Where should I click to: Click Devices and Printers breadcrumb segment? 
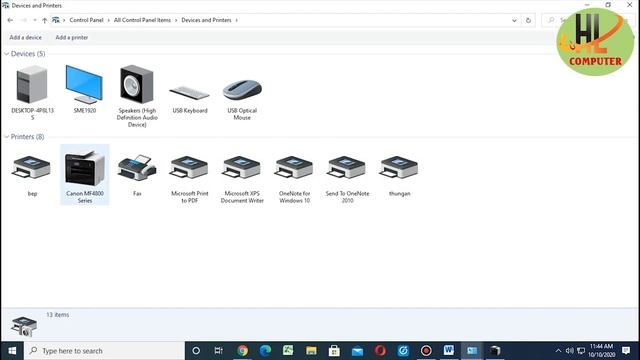tap(206, 20)
